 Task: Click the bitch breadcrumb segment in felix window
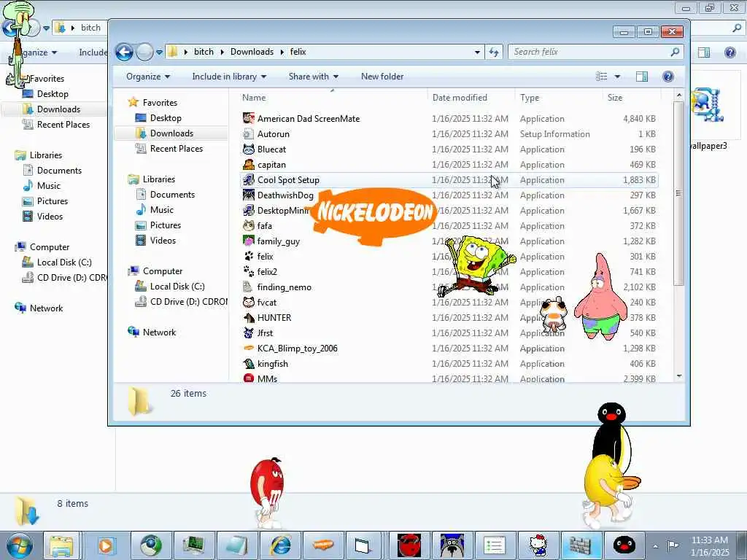(204, 52)
